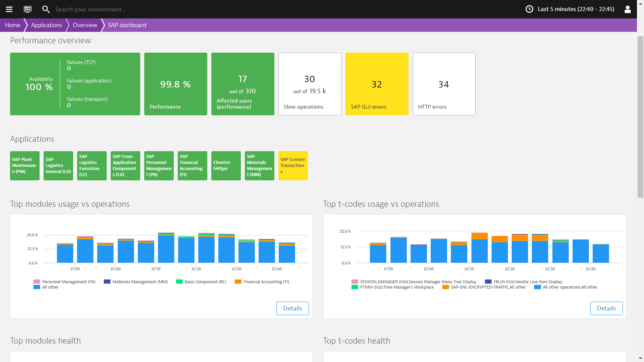Open SAP Cross-Application Components (CA) tile
Screen dimensions: 644x362
tap(125, 166)
